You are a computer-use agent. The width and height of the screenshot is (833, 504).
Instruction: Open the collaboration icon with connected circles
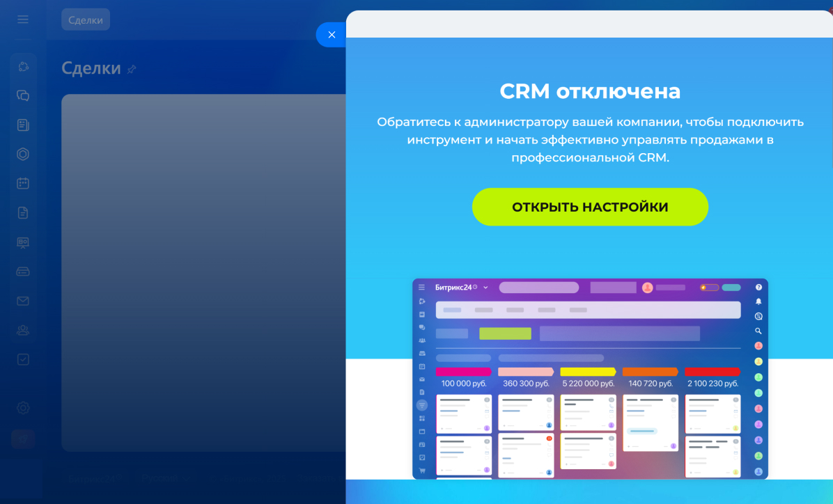tap(23, 66)
